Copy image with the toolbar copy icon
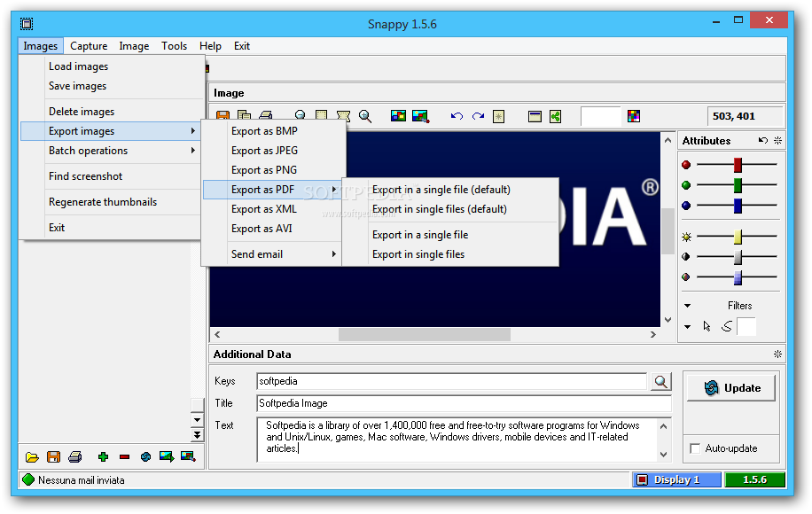The height and width of the screenshot is (514, 812). (x=244, y=116)
